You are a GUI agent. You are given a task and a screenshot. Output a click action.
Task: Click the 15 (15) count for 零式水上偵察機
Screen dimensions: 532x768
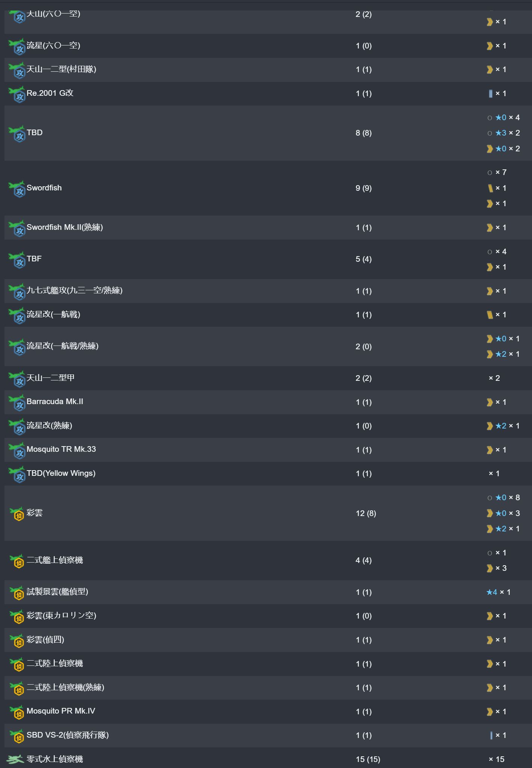pyautogui.click(x=368, y=759)
